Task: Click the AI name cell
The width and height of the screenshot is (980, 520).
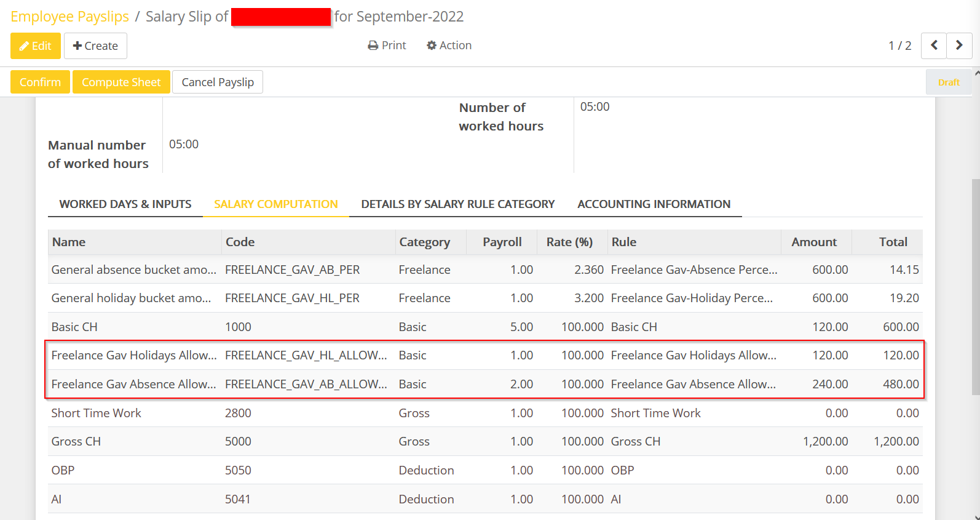Action: (57, 499)
